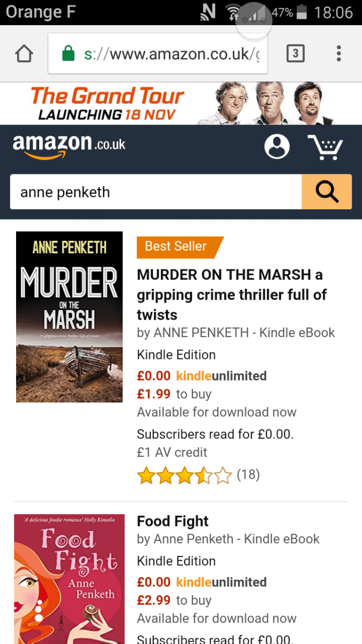Click the search field containing 'anne penketh'
This screenshot has height=644, width=362.
coord(156,192)
